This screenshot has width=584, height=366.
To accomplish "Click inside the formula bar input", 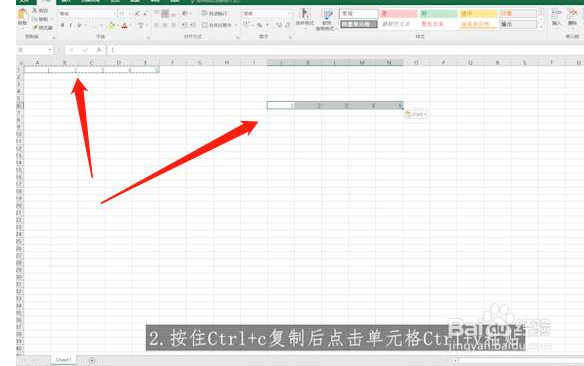I will point(345,50).
